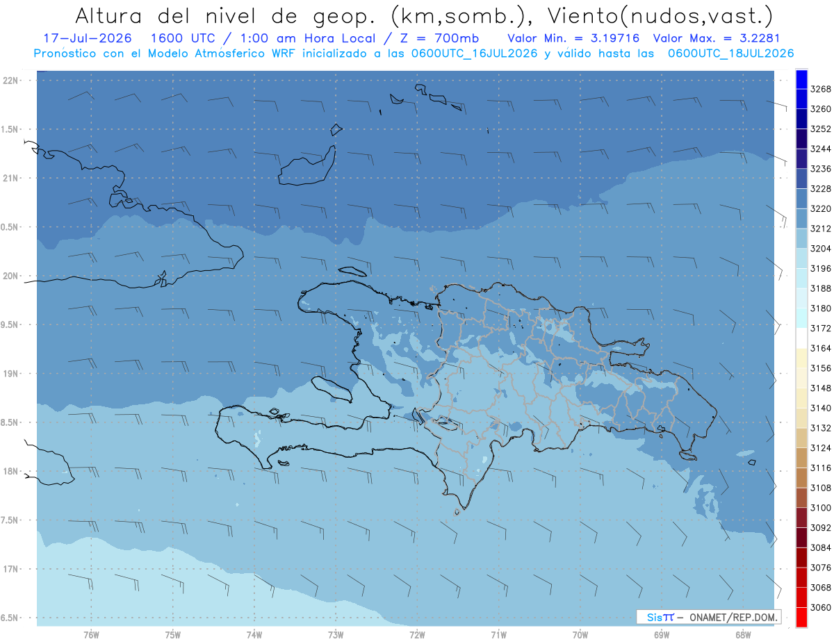Click the 72W longitude label

417,634
